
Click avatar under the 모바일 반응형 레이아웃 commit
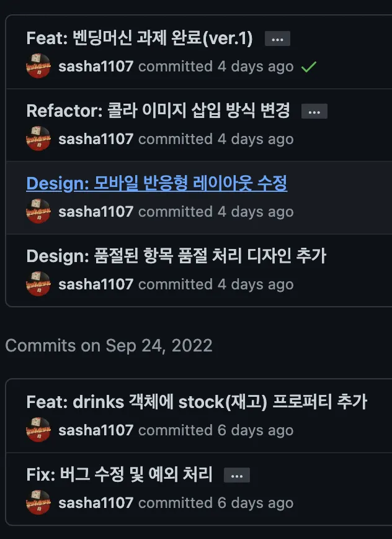coord(38,212)
